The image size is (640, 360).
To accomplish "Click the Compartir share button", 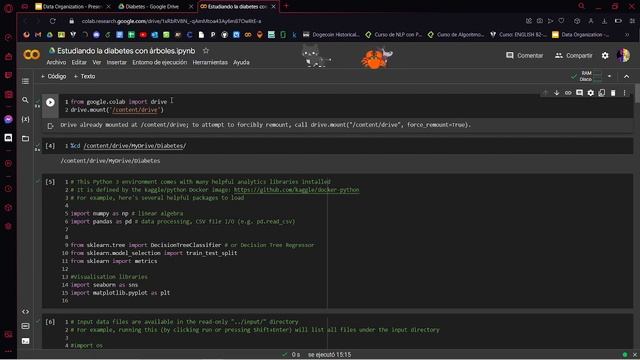I will click(573, 56).
